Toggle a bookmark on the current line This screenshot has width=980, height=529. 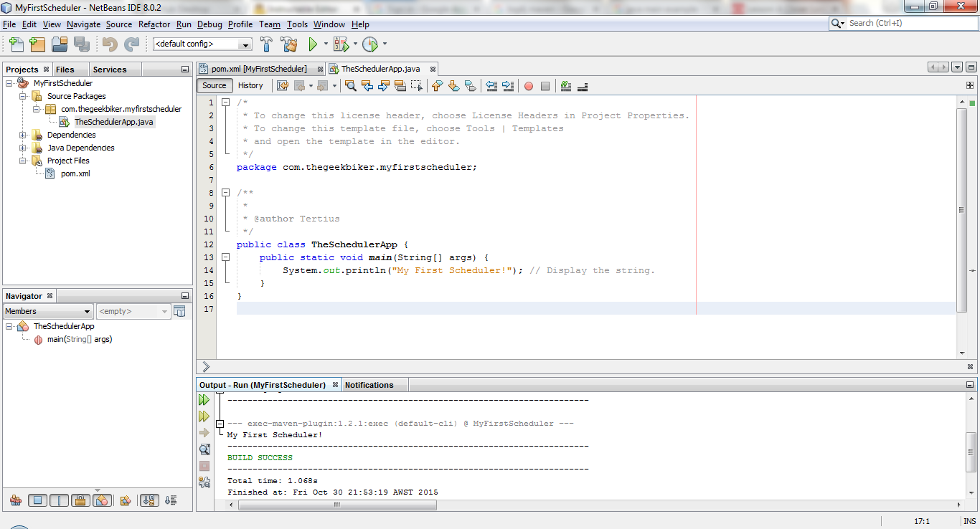(470, 86)
